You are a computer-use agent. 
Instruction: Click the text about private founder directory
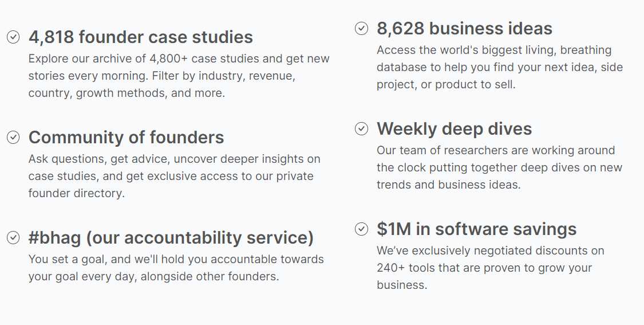click(x=174, y=176)
